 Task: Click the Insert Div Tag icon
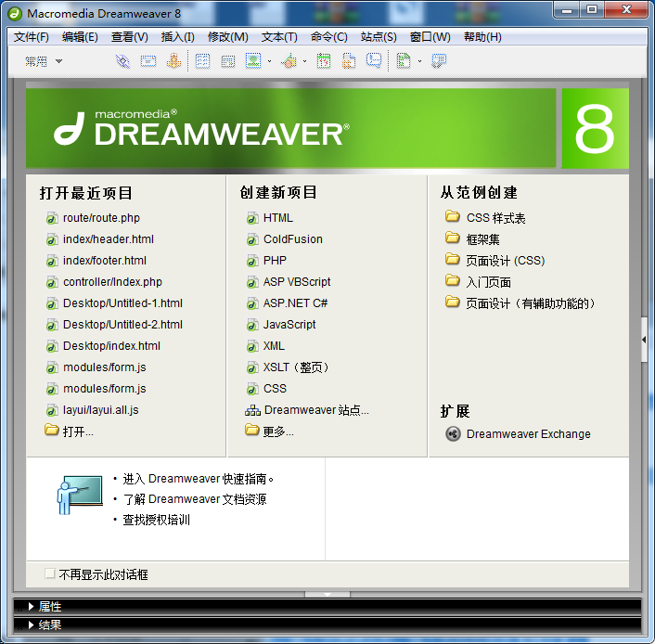coord(227,61)
